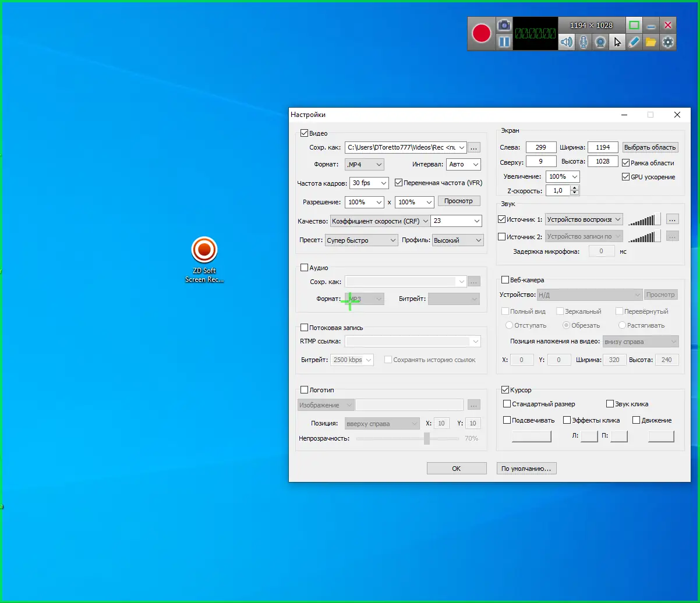700x603 pixels.
Task: Expand the Частота кадров 30 fps dropdown
Action: [x=369, y=183]
